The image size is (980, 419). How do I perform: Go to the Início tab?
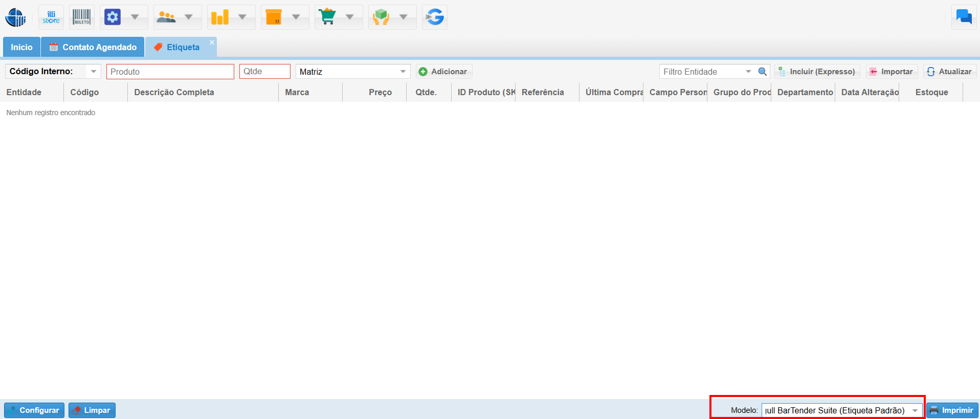point(21,47)
